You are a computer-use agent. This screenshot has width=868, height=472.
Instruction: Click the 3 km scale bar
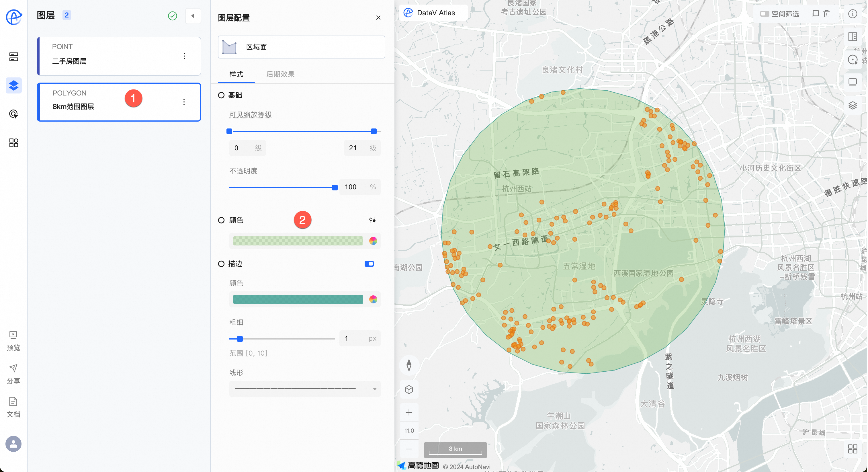click(455, 450)
